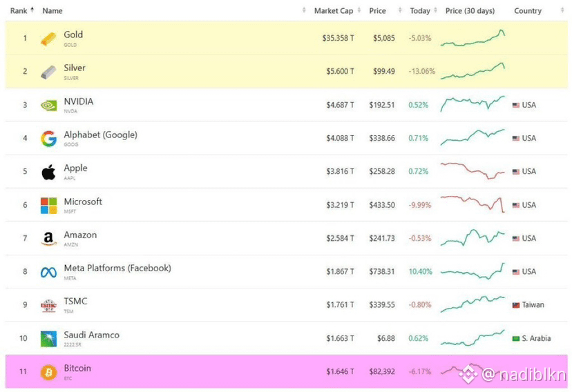Click the Amazon 30-day price chart
The height and width of the screenshot is (392, 572).
tap(473, 237)
